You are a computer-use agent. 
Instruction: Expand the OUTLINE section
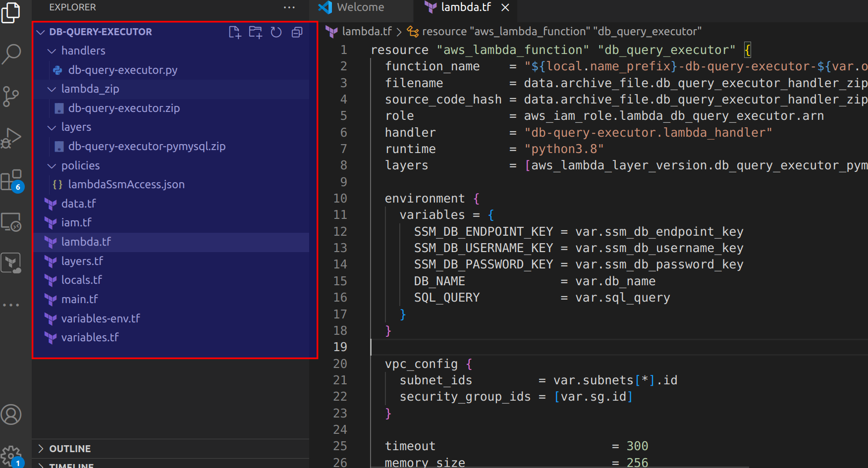[41, 449]
